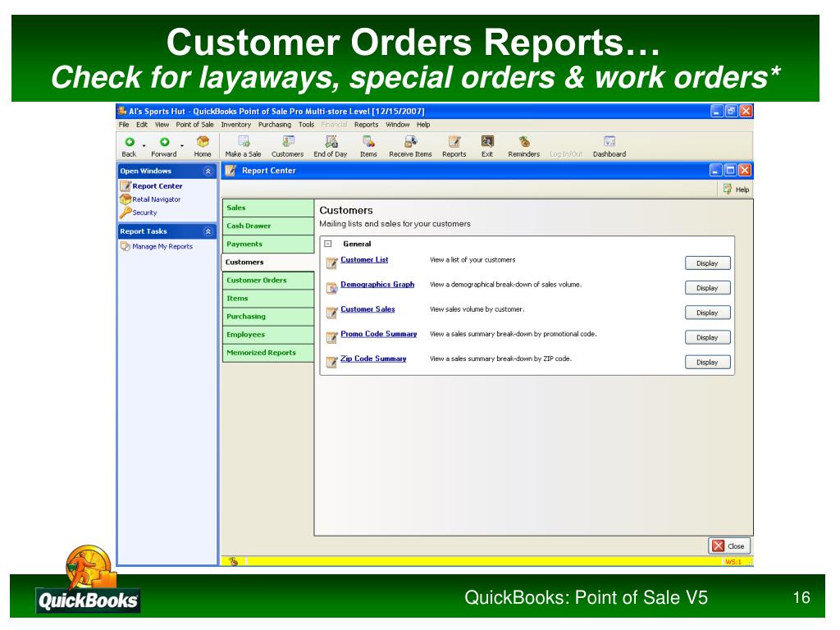
Task: Select the Items report category tab
Action: pos(268,299)
